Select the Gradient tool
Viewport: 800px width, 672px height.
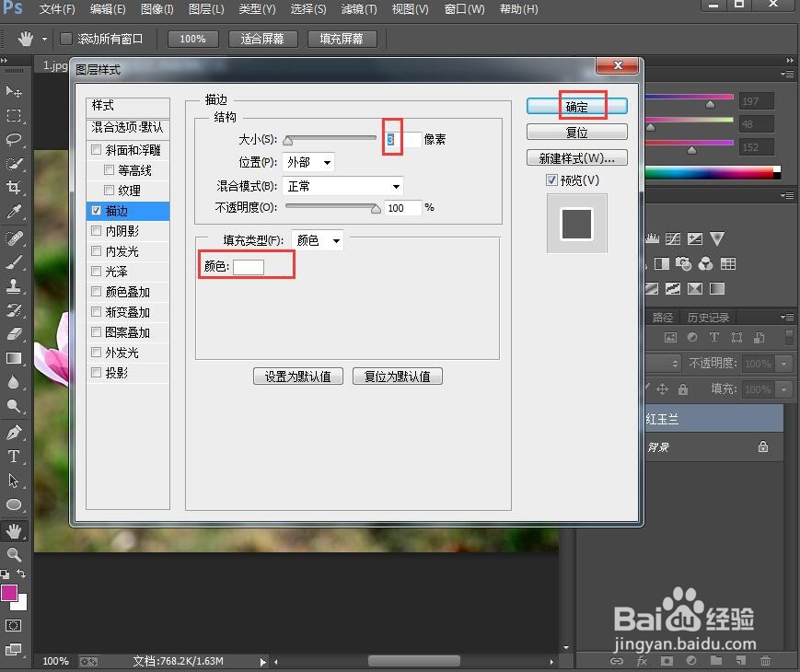click(14, 358)
